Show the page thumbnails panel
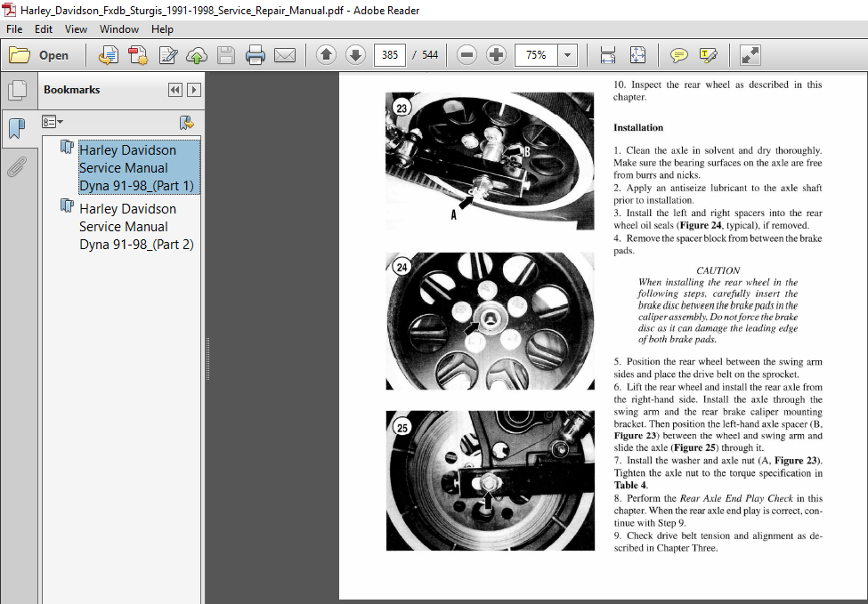Screen dimensions: 868x604 [18, 90]
